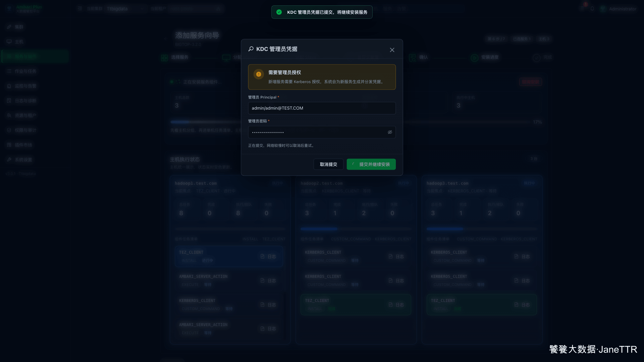Screen dimensions: 644x362
Task: Click the hadoop2.test.com host name
Action: [x=322, y=183]
